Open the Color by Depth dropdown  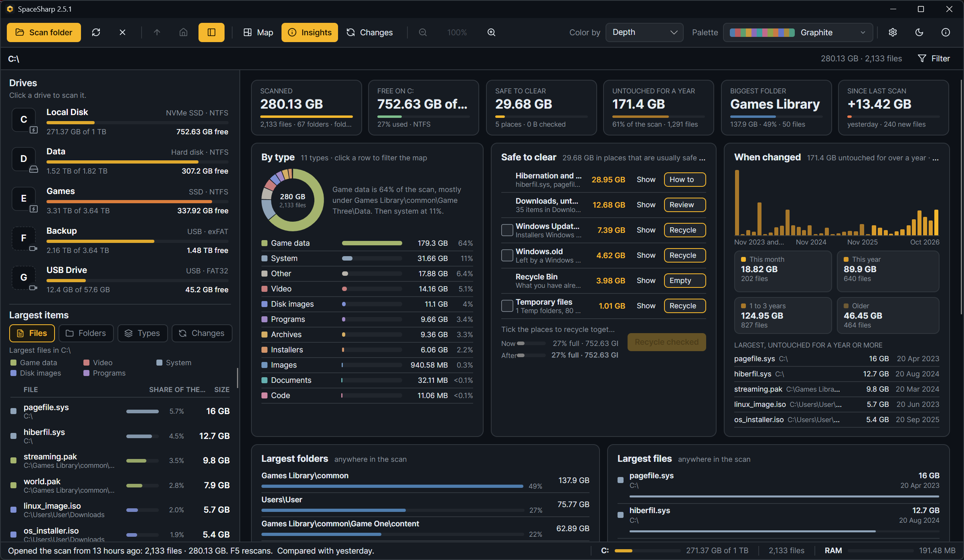point(644,32)
